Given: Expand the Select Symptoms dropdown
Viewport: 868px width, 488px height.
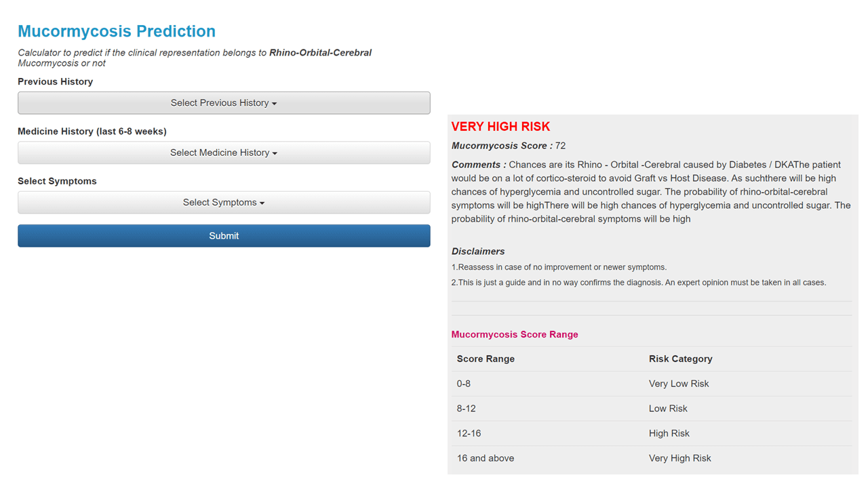Looking at the screenshot, I should (x=224, y=202).
